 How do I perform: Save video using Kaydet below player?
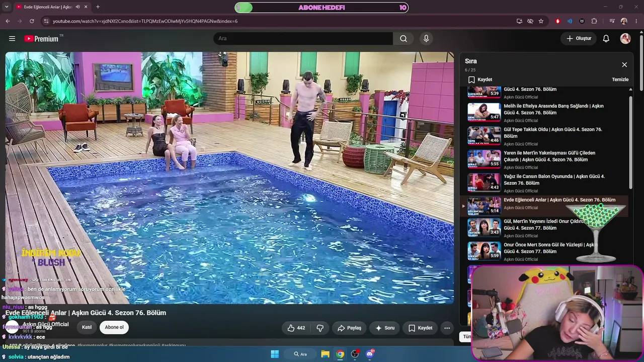tap(420, 328)
